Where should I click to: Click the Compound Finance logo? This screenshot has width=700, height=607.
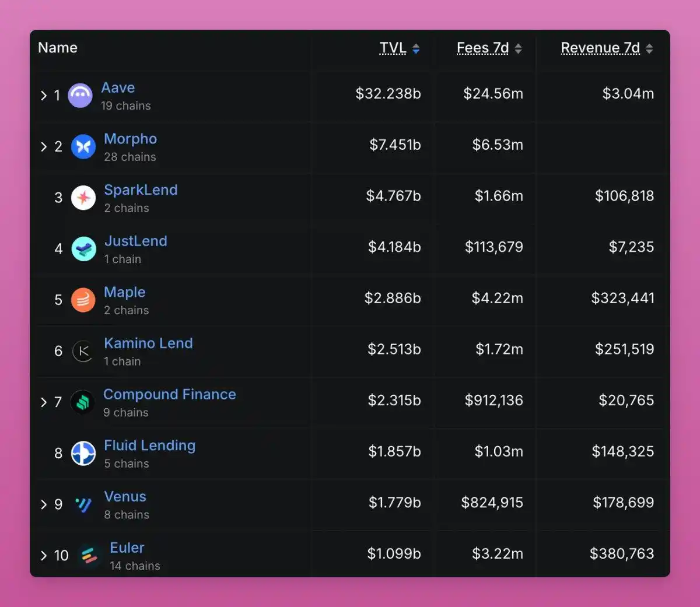[83, 402]
